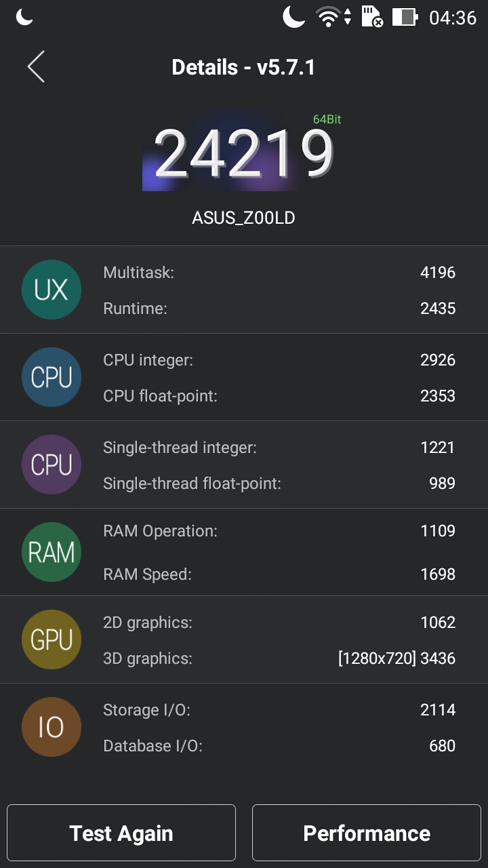The width and height of the screenshot is (488, 868).
Task: Select the Multitask score row
Action: click(279, 273)
